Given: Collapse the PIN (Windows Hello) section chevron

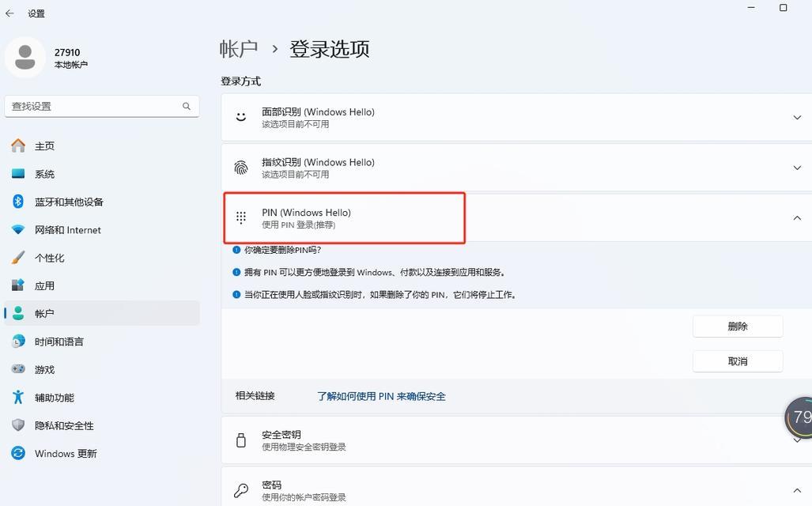Looking at the screenshot, I should click(x=797, y=218).
